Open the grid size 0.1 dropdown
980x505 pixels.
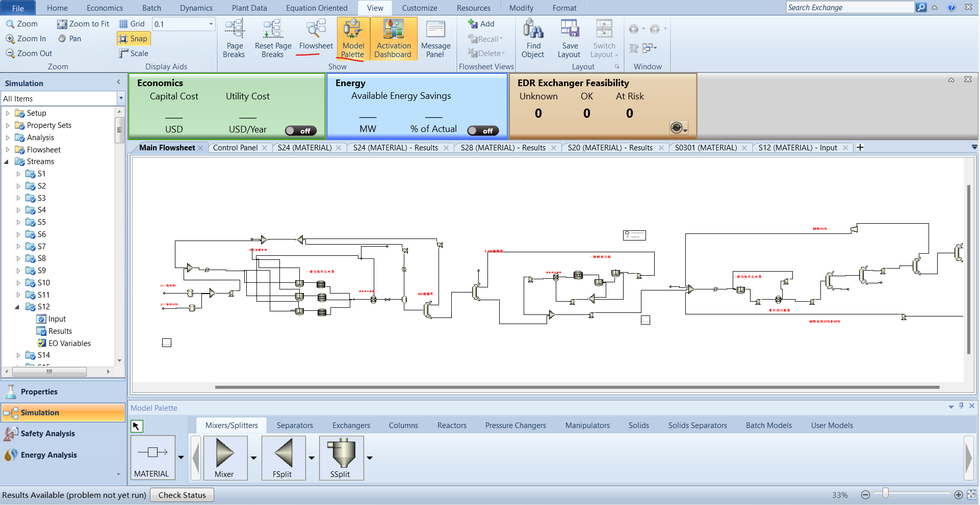pos(211,24)
